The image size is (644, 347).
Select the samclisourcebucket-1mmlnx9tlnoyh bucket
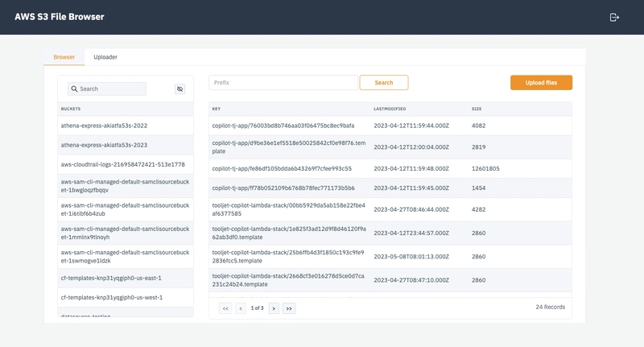click(x=126, y=233)
